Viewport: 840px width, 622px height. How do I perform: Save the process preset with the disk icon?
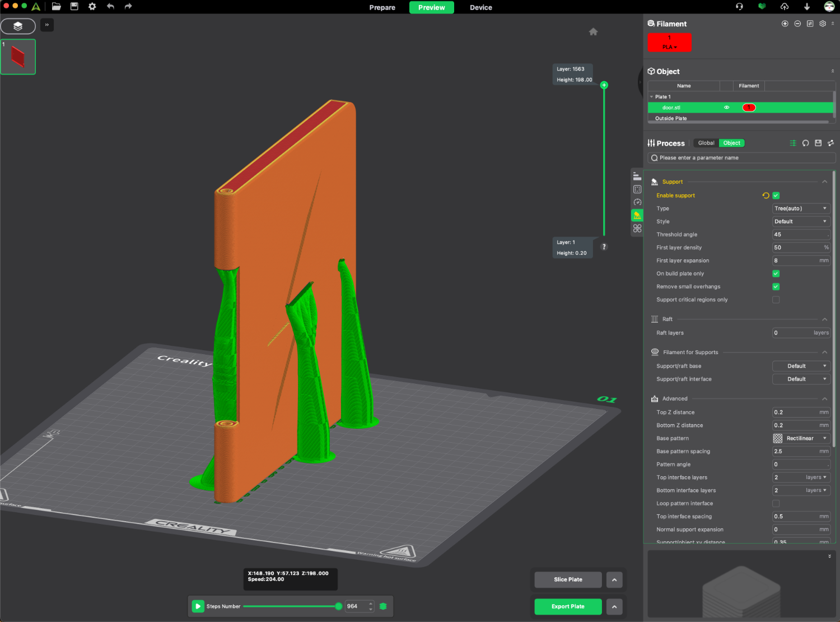tap(818, 143)
